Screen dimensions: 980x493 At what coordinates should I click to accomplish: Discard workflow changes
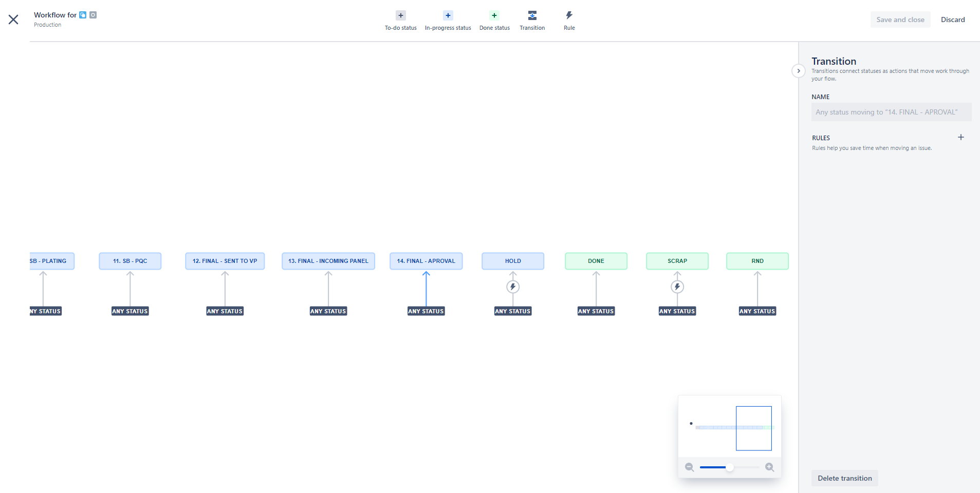click(953, 20)
